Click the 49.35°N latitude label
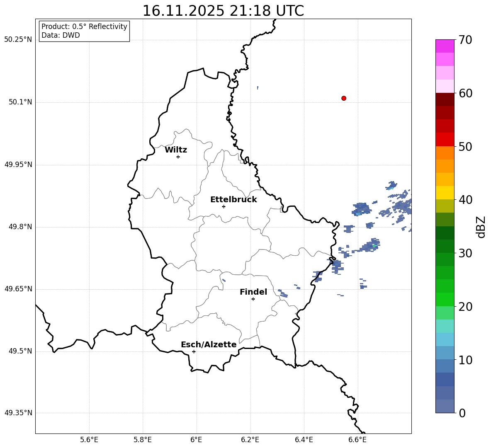The image size is (491, 448). point(18,413)
